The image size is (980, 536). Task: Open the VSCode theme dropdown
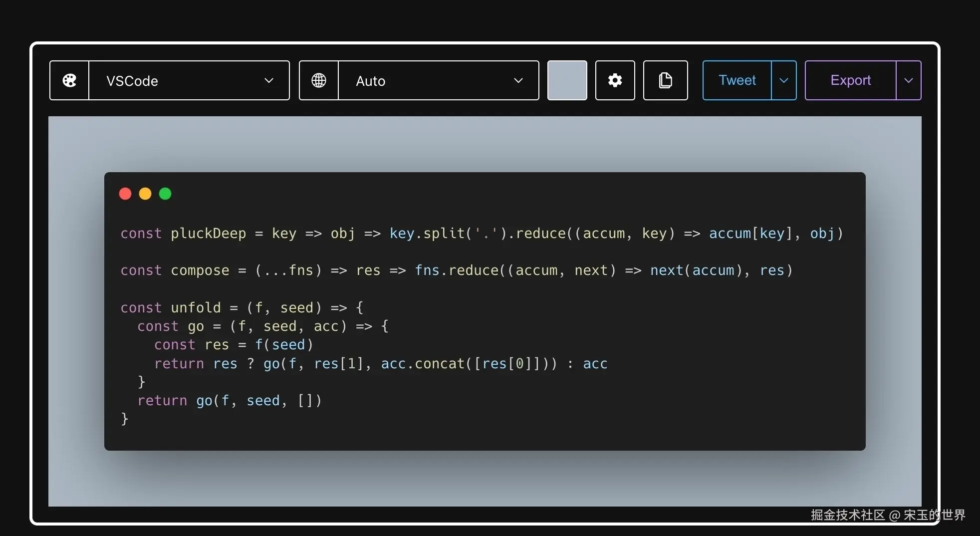click(x=189, y=80)
